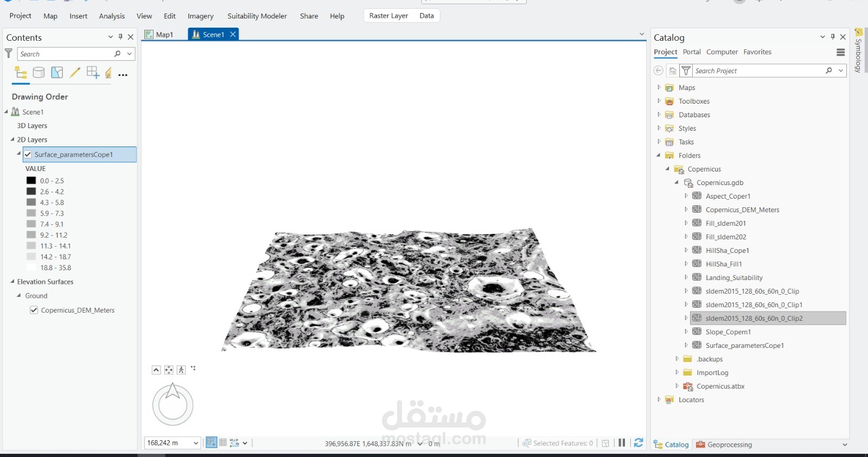The width and height of the screenshot is (868, 457).
Task: Select List By Drawing Order icon
Action: click(21, 73)
